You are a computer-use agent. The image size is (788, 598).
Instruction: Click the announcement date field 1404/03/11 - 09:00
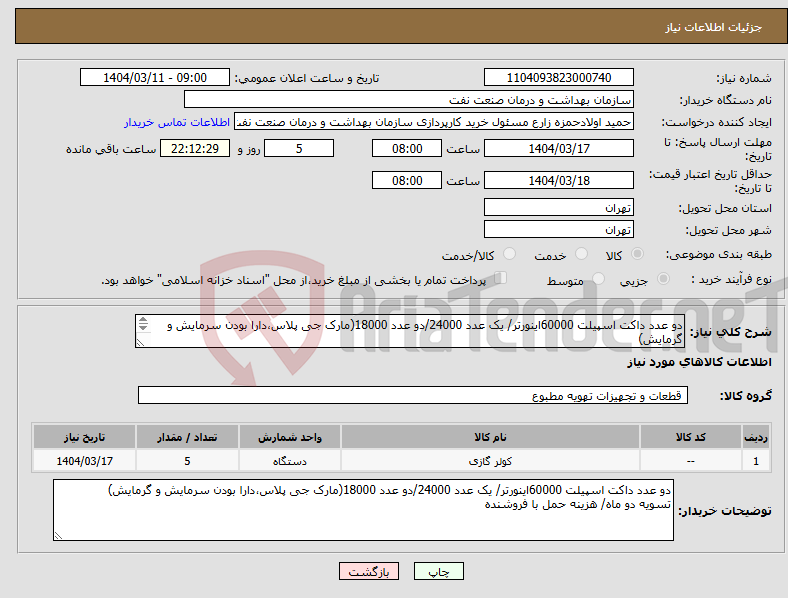pos(155,78)
